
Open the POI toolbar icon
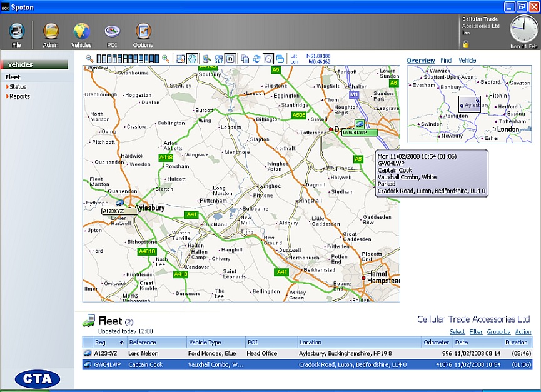[112, 35]
